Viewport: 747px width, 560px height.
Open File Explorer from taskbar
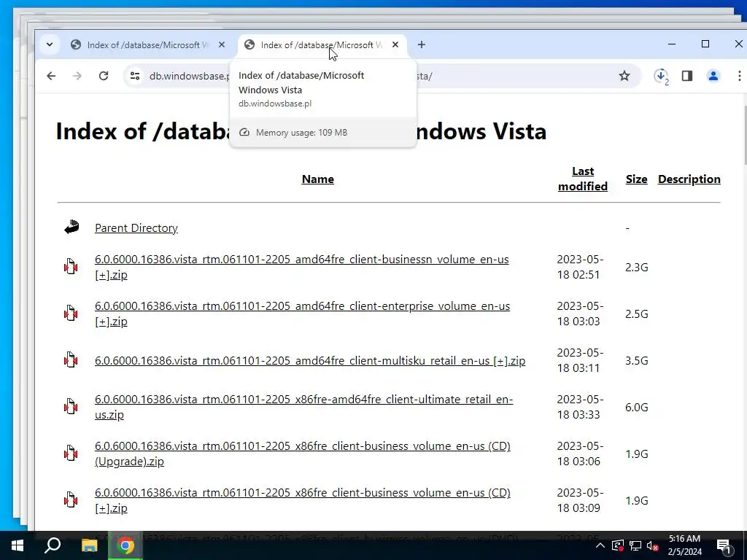click(89, 545)
